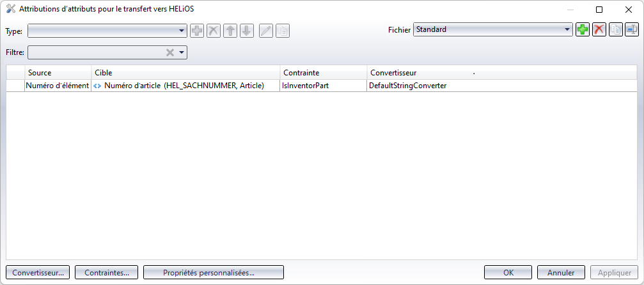Delete file with red X icon
Viewport: 644px width, 285px height.
[599, 29]
